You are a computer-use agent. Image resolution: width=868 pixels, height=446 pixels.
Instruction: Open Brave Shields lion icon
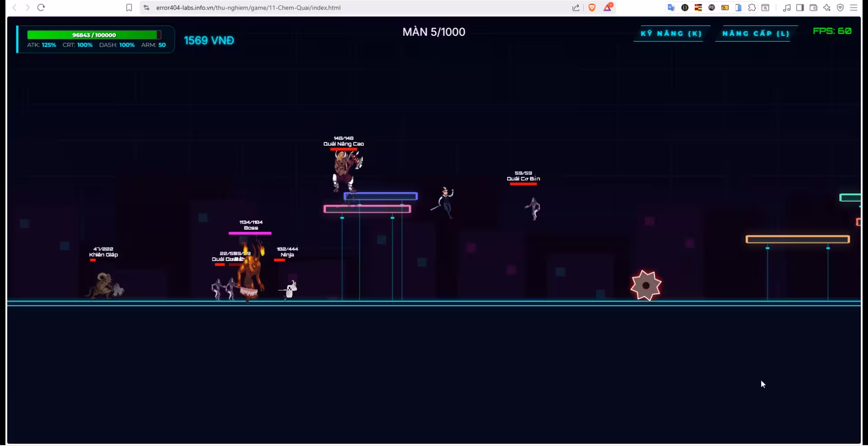click(x=592, y=8)
